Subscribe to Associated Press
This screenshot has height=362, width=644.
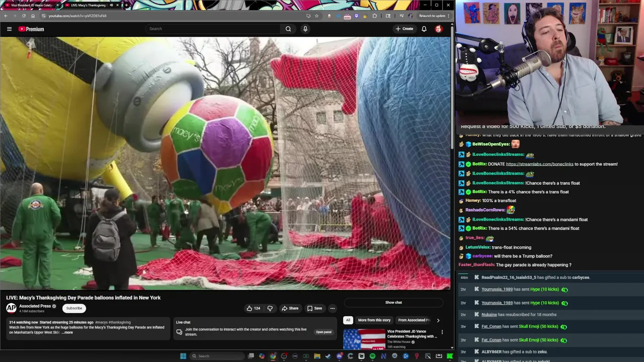coord(74,308)
